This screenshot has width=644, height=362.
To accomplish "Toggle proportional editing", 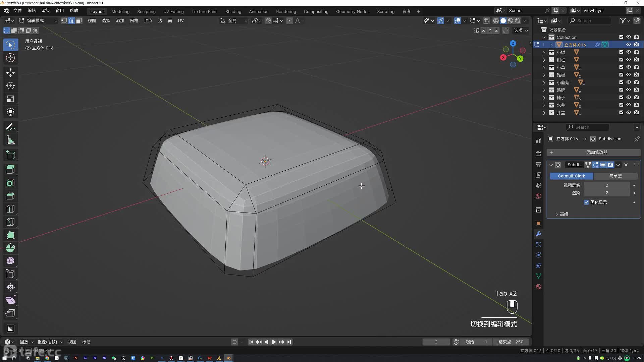I will click(290, 21).
